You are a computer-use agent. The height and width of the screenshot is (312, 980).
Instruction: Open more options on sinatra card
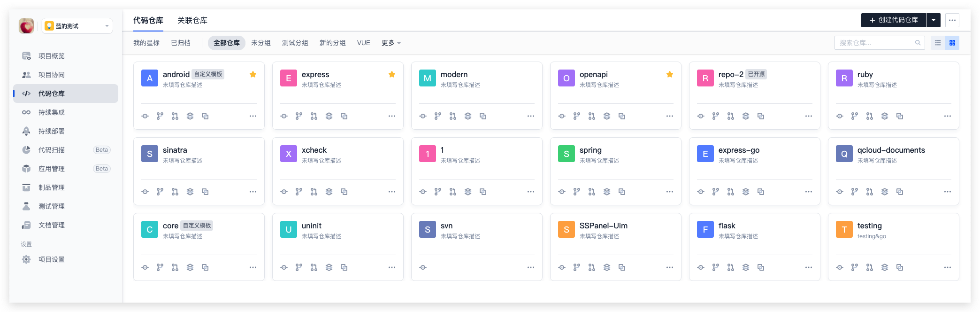click(253, 192)
